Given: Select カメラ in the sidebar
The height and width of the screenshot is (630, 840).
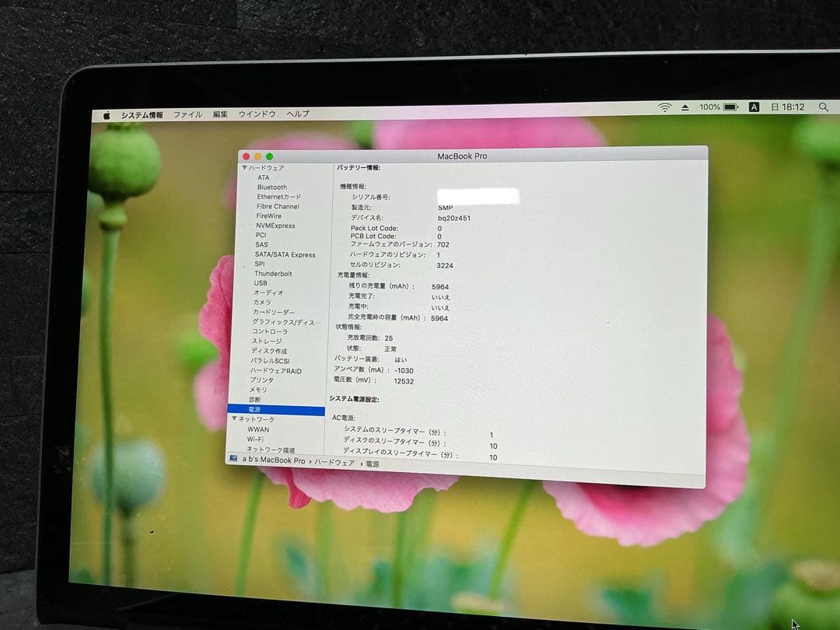Looking at the screenshot, I should point(264,303).
